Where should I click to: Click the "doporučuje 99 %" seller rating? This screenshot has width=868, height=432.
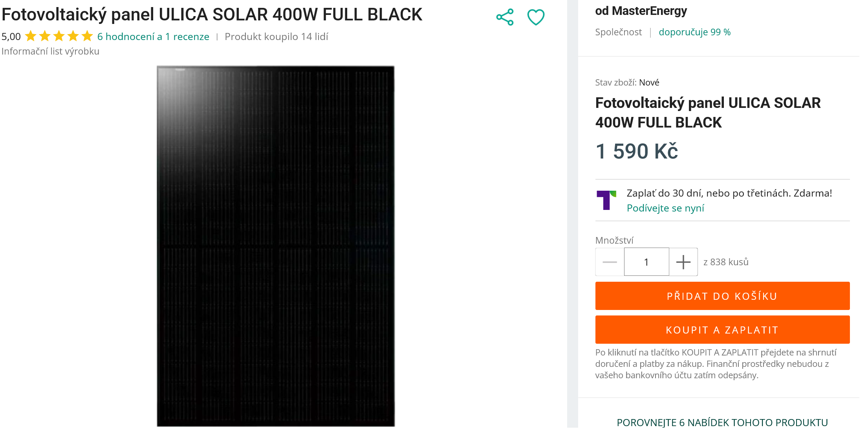tap(694, 32)
